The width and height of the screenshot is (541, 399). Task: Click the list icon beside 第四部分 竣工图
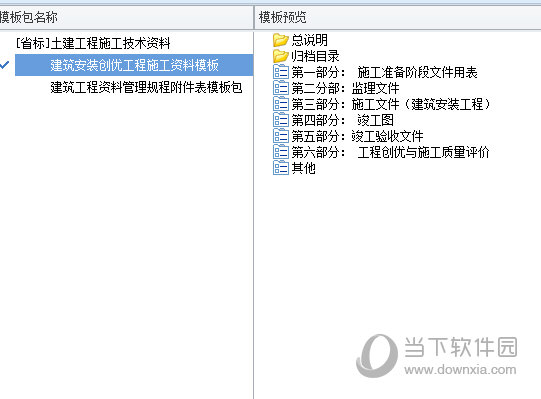(x=281, y=120)
